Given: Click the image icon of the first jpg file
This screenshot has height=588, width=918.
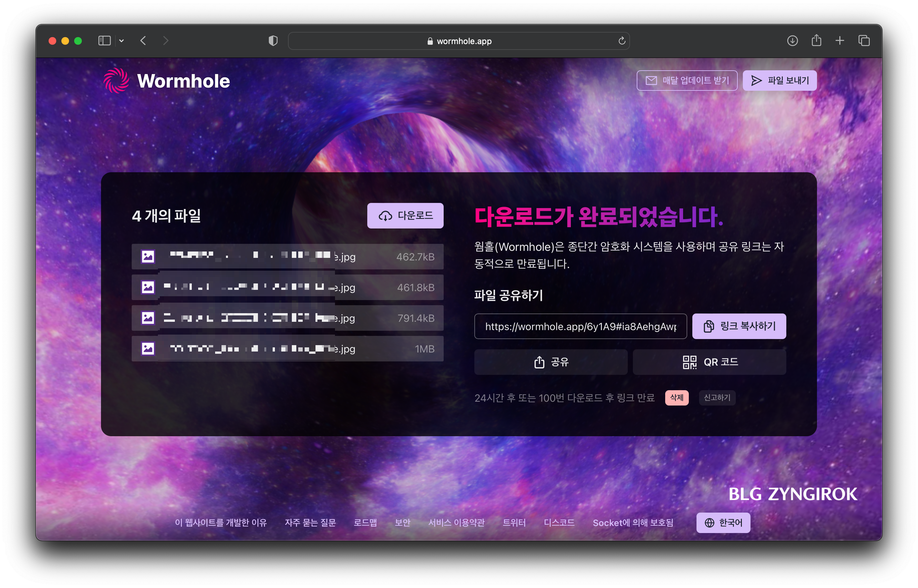Looking at the screenshot, I should click(148, 257).
